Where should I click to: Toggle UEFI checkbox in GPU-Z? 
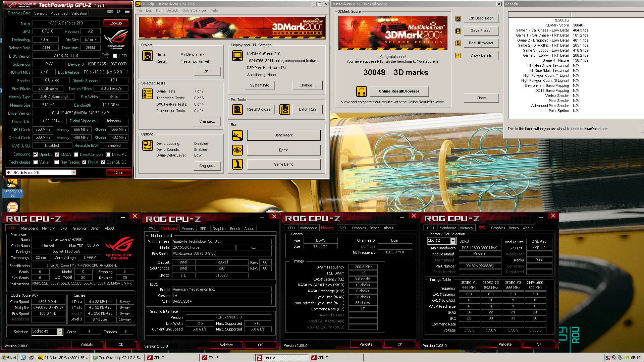pos(115,56)
